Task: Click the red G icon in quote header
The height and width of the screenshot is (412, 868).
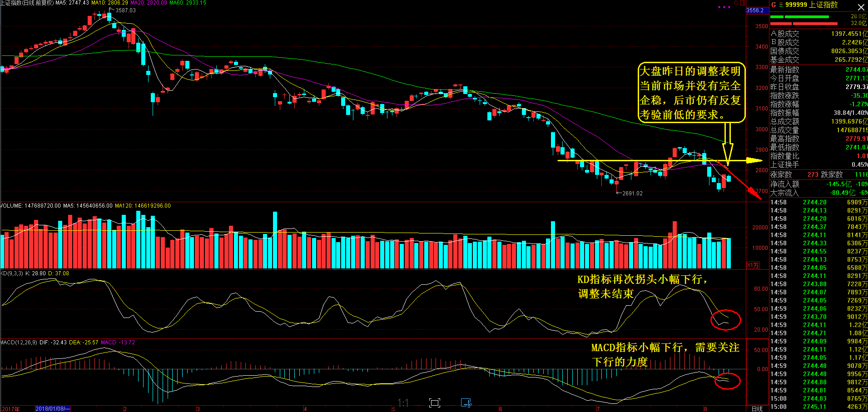Action: (x=774, y=5)
